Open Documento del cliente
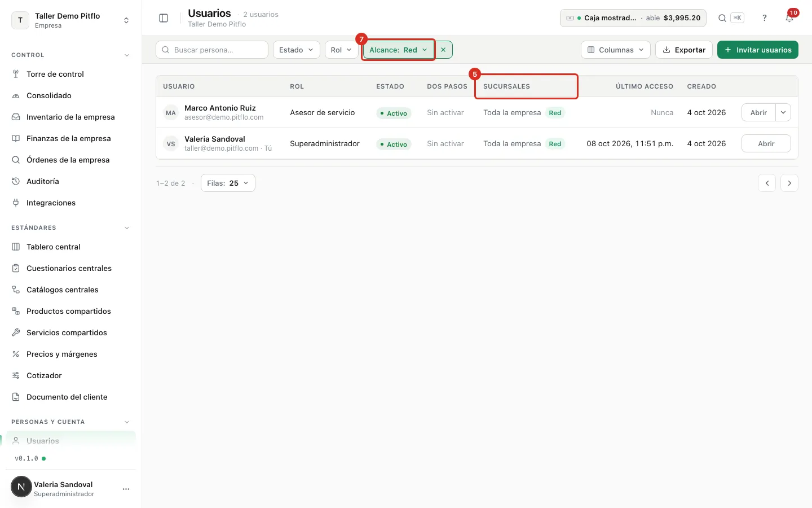Screen dimensions: 812x508 (x=70, y=397)
